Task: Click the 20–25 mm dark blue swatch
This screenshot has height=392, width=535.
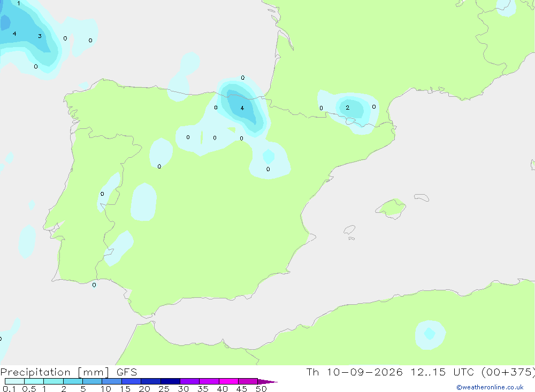Action: [x=150, y=381]
